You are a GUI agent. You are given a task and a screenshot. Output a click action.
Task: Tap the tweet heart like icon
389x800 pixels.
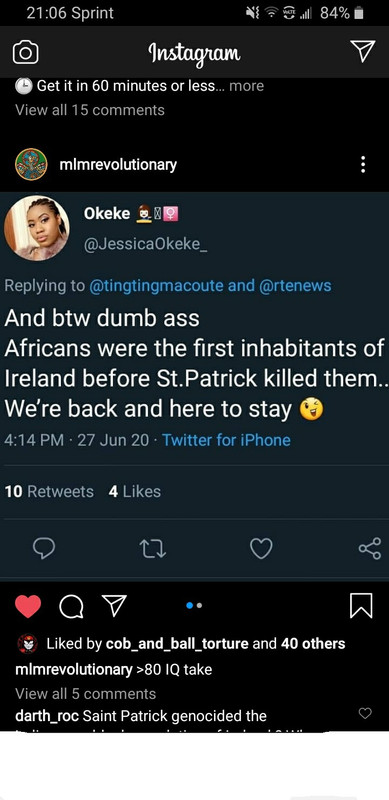pos(261,549)
